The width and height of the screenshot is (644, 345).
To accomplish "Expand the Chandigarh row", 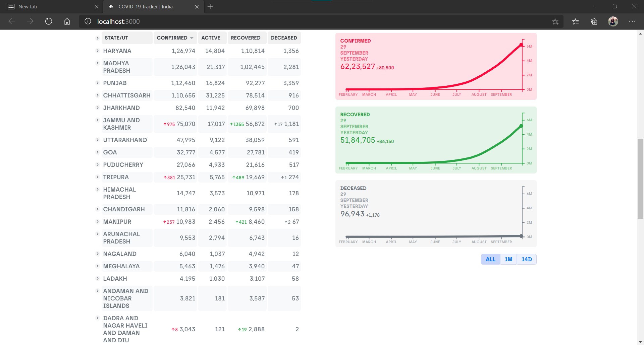I will [98, 209].
